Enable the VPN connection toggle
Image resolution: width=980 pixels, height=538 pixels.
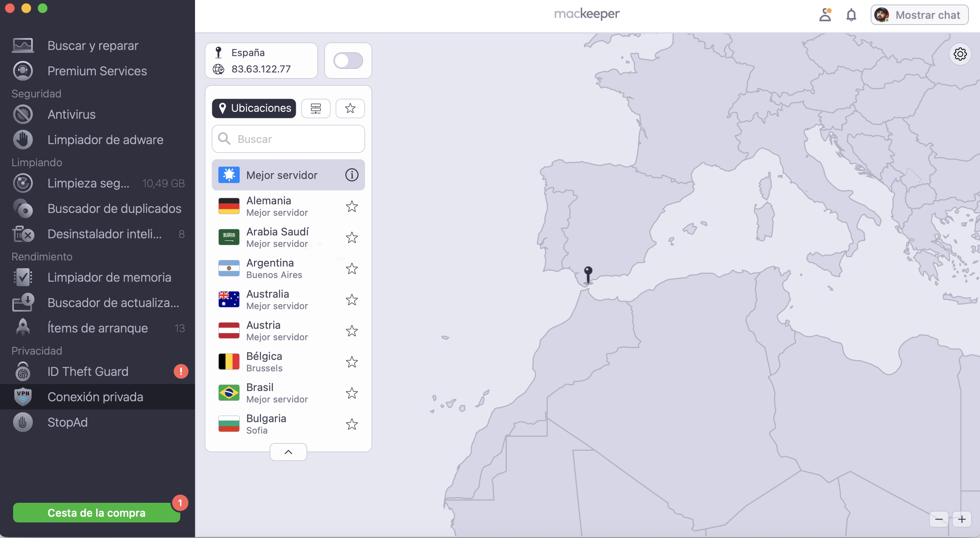pos(347,60)
